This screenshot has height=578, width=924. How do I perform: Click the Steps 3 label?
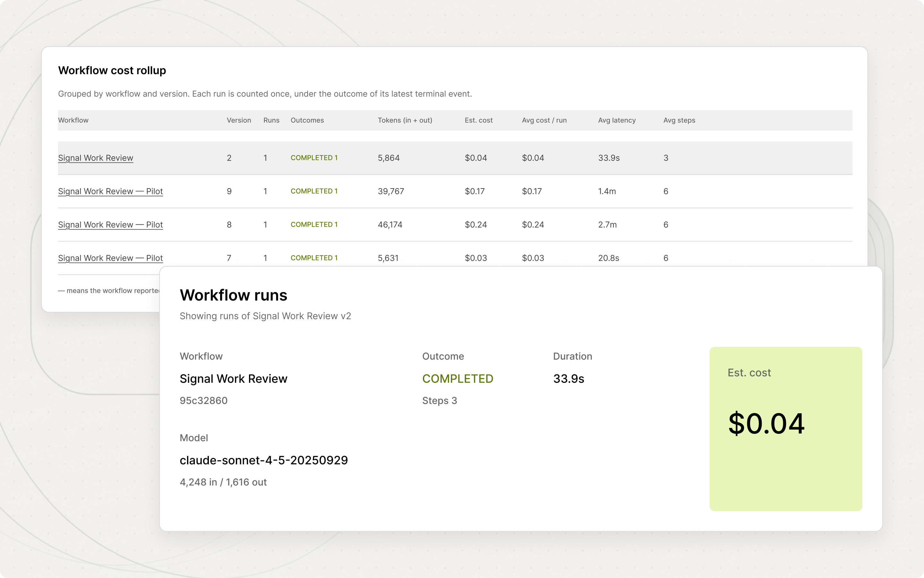[440, 401]
